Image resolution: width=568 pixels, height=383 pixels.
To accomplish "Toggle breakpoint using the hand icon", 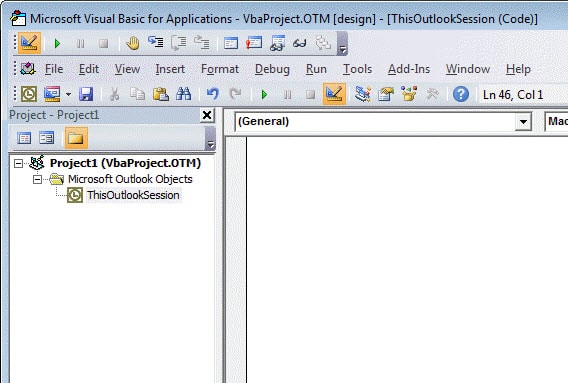I will click(x=133, y=43).
